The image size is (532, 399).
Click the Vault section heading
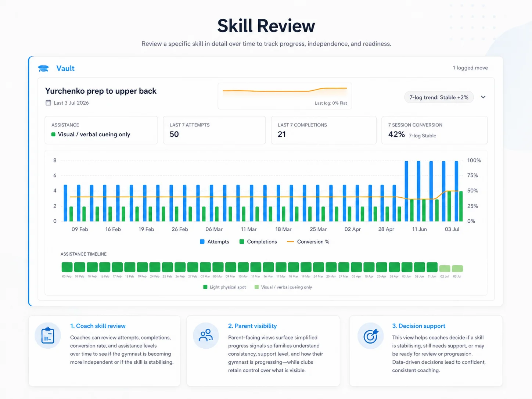click(65, 68)
